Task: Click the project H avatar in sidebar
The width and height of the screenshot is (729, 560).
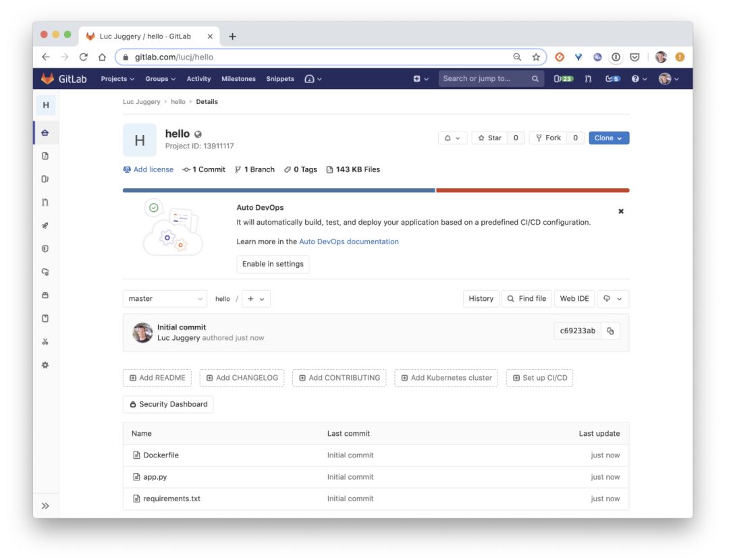Action: pos(46,105)
